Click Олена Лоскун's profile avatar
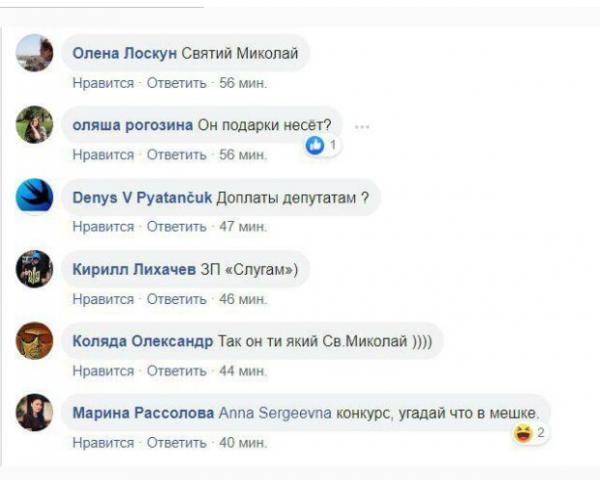 tap(35, 53)
